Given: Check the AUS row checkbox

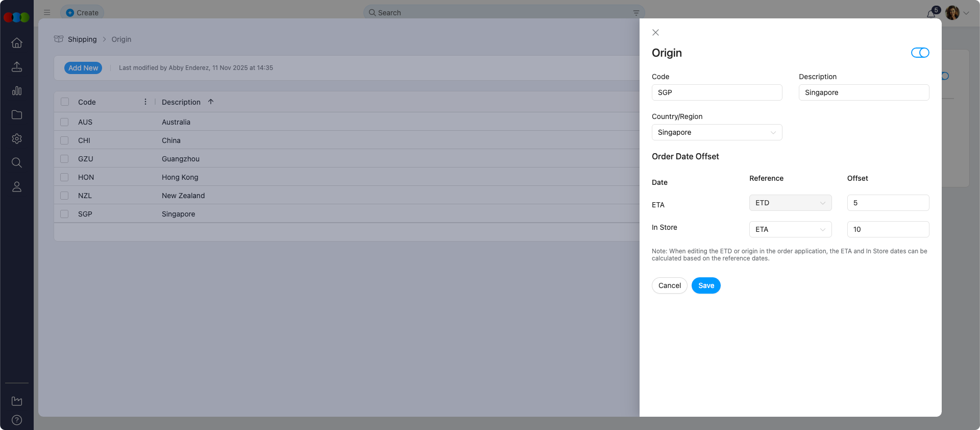Looking at the screenshot, I should (64, 122).
